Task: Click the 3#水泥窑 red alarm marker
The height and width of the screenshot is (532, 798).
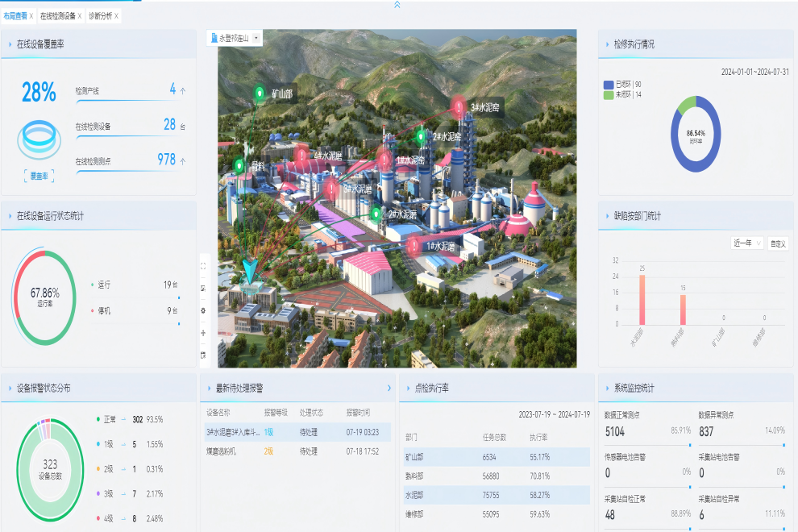Action: (x=459, y=106)
